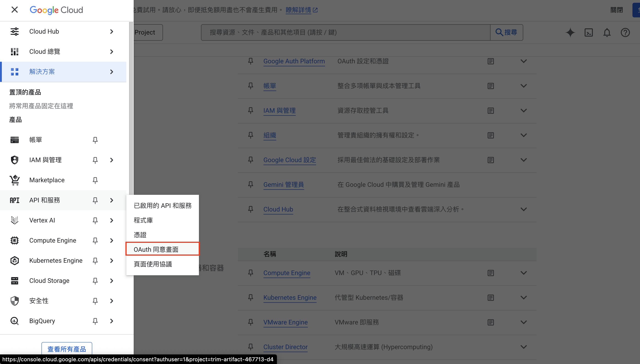
Task: Pin Google Auth Platform row
Action: point(250,61)
